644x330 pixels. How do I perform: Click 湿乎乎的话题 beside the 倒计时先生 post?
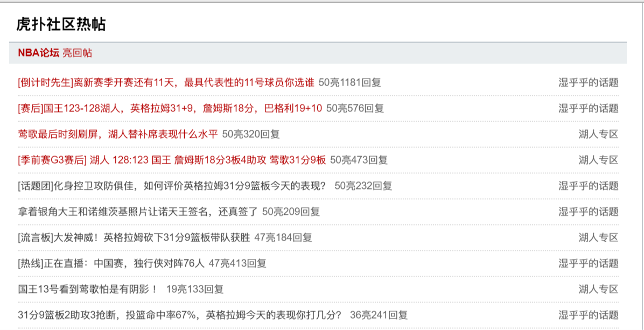coord(588,83)
